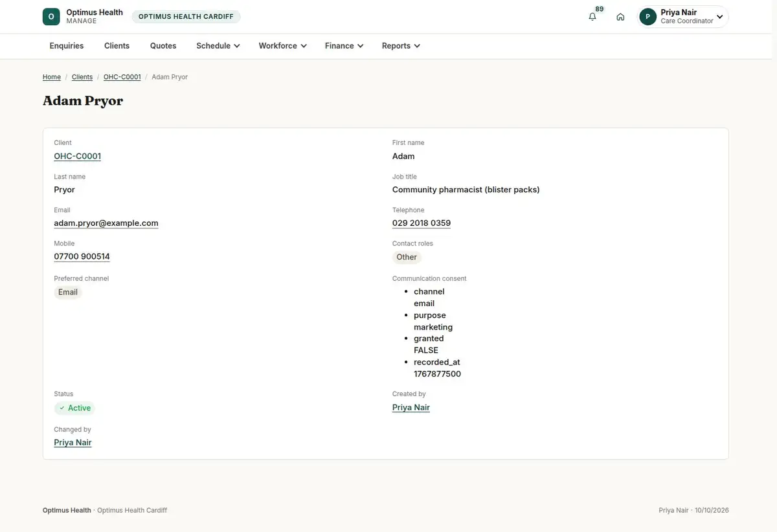Click the Email preferred channel tag
Screen dimensions: 777x532
[x=68, y=292]
